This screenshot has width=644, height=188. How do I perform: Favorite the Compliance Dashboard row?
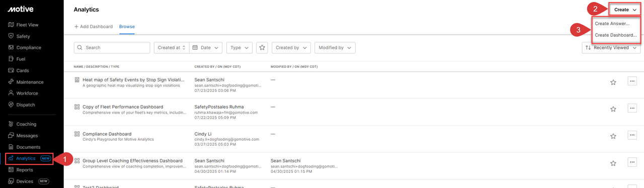click(x=613, y=136)
